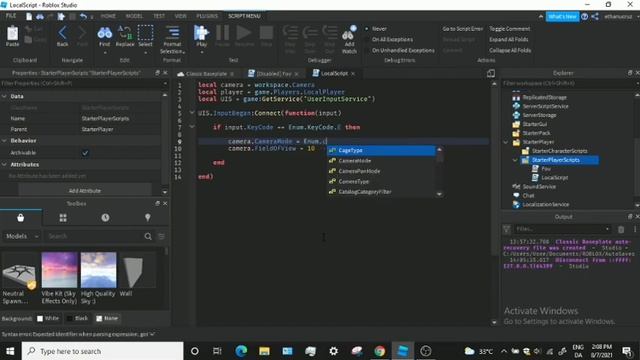Clear the output with the trash icon
This screenshot has width=640, height=360.
621,229
